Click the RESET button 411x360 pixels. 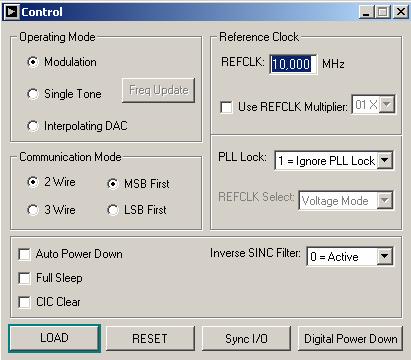click(150, 338)
